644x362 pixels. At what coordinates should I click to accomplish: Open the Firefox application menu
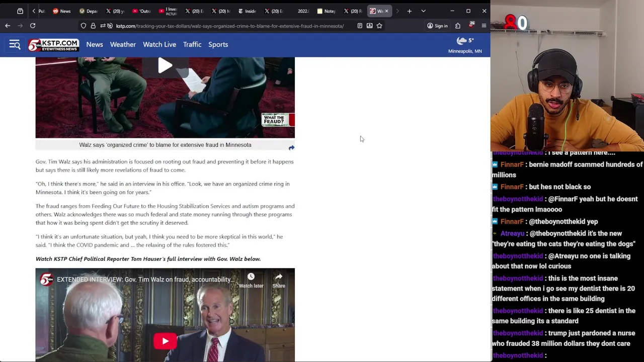point(484,26)
